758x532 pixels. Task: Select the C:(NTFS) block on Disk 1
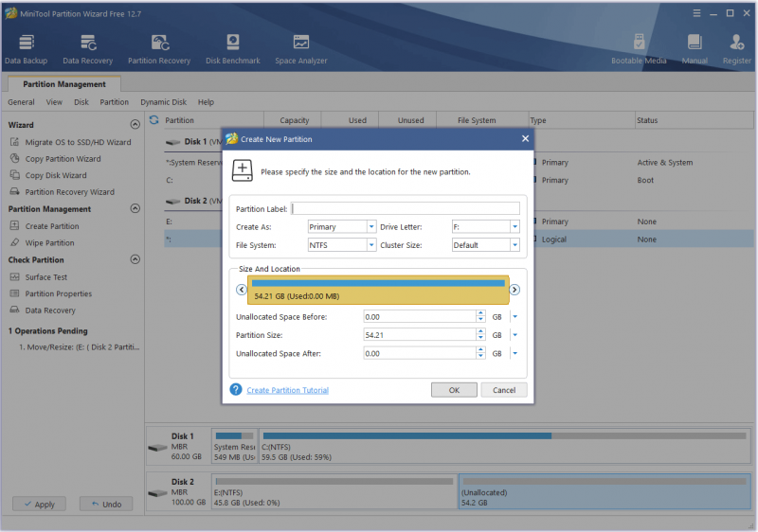pos(505,447)
